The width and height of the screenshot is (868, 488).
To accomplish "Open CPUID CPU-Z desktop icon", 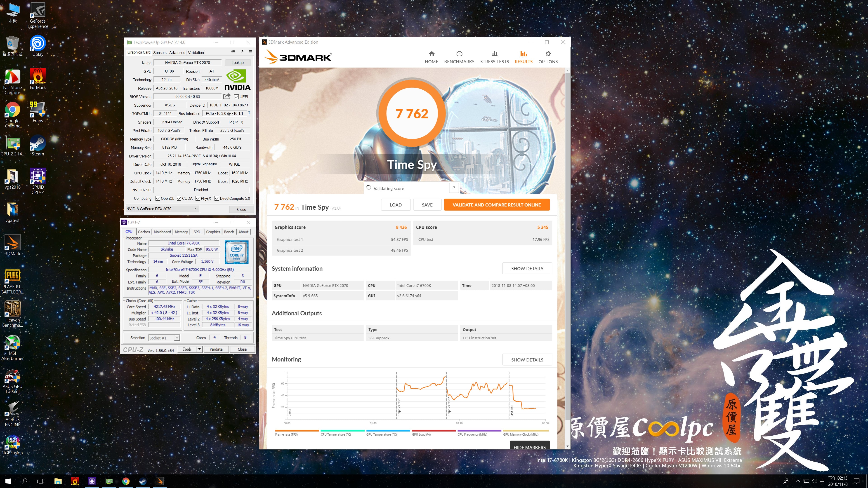I will coord(38,181).
